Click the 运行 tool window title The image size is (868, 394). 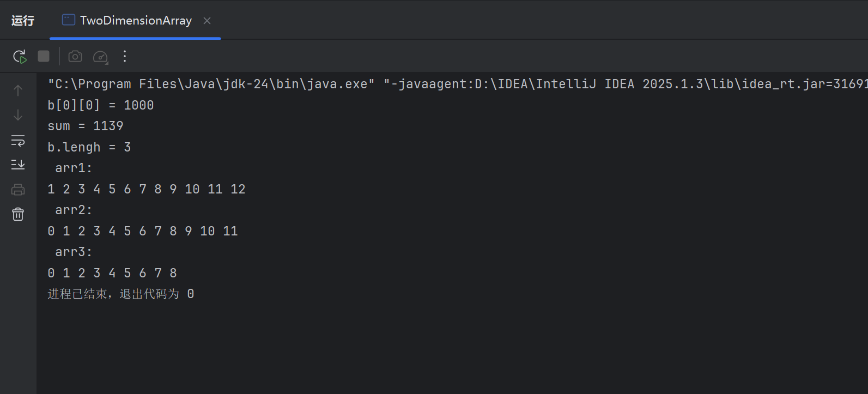23,21
